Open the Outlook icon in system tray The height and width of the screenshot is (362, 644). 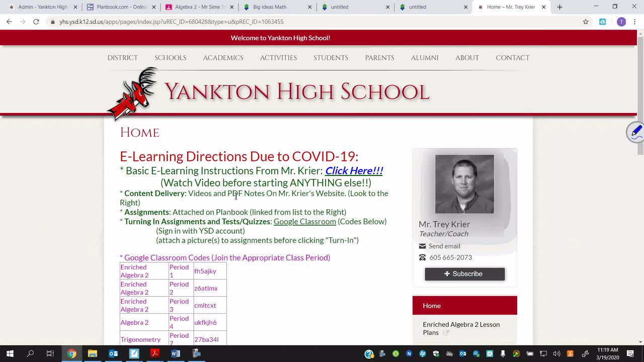[462, 354]
